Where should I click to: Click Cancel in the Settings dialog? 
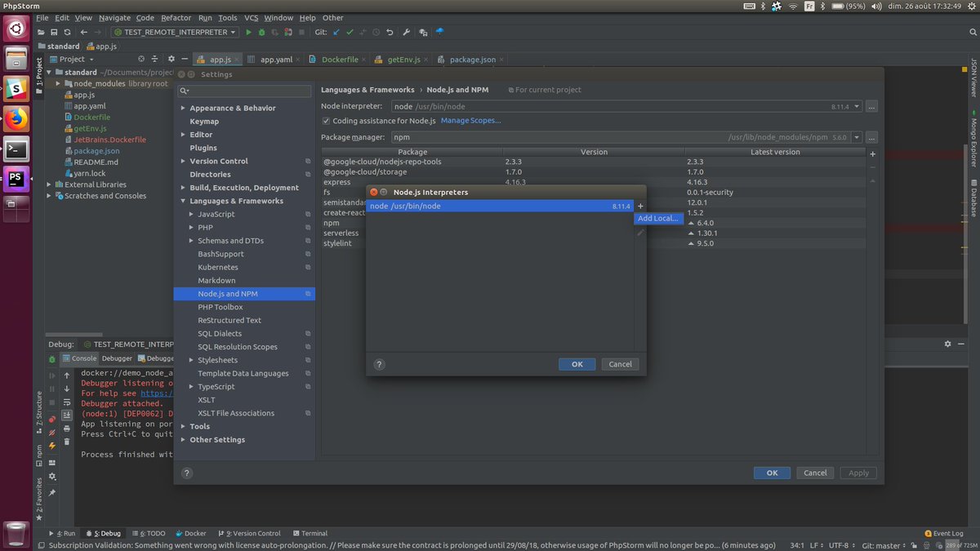(815, 473)
